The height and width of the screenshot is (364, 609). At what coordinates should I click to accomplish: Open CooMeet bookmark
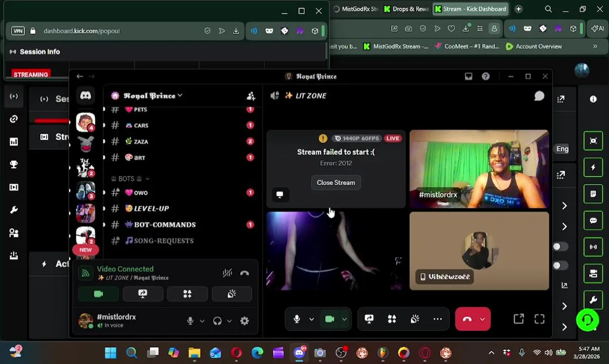click(x=466, y=47)
